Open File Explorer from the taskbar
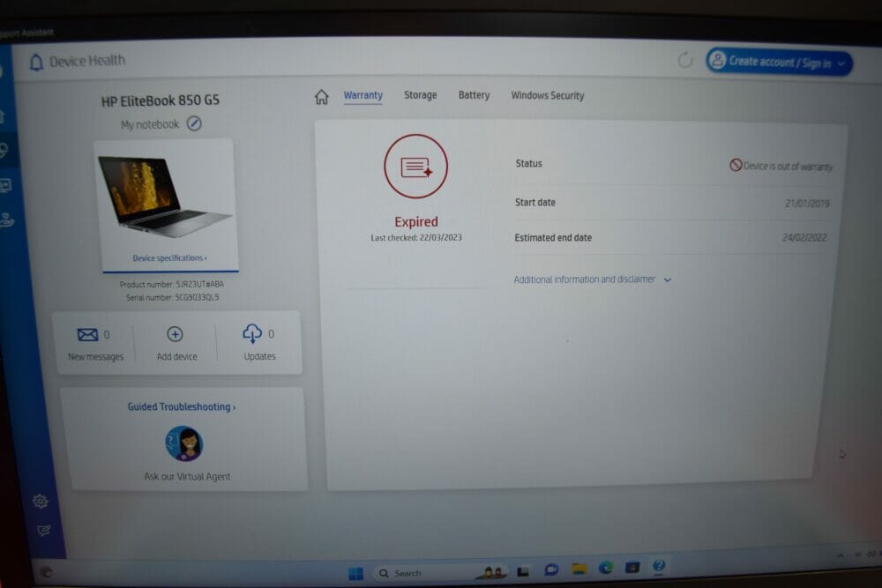The height and width of the screenshot is (588, 882). (x=579, y=569)
